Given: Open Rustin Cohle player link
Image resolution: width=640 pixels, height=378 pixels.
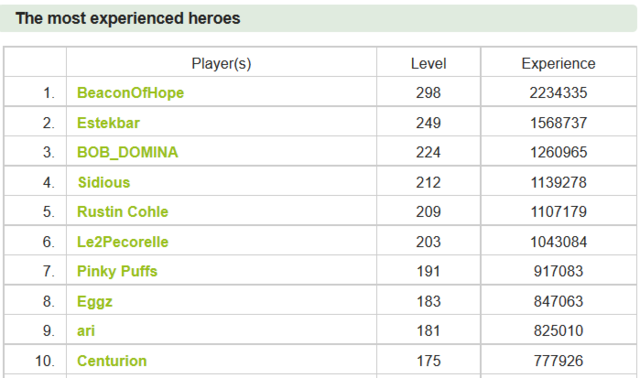Looking at the screenshot, I should (x=122, y=212).
